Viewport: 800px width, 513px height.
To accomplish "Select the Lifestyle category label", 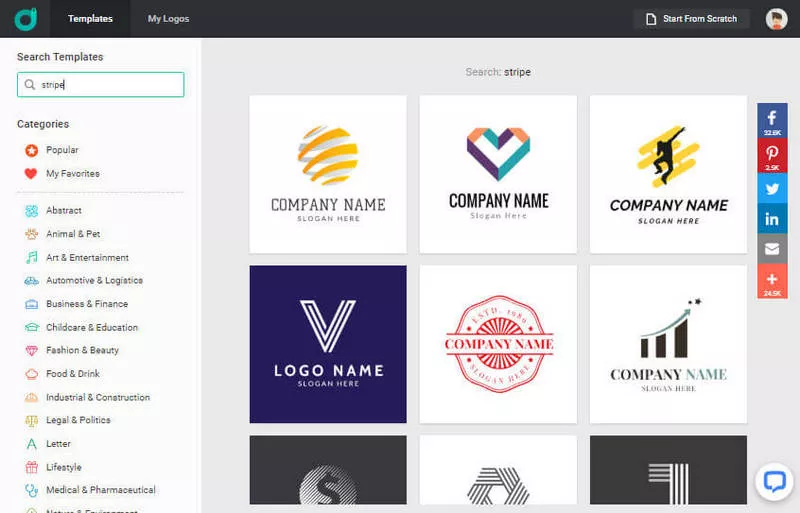I will pos(64,467).
